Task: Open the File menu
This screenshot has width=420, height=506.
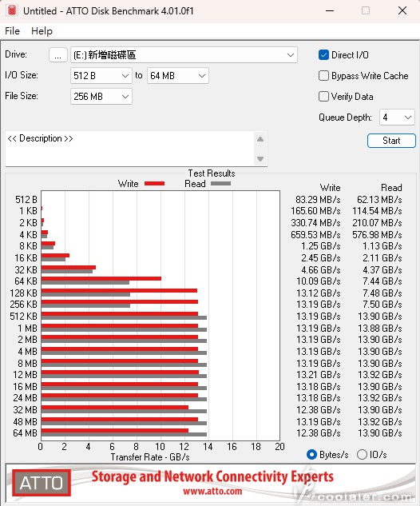Action: click(x=12, y=31)
